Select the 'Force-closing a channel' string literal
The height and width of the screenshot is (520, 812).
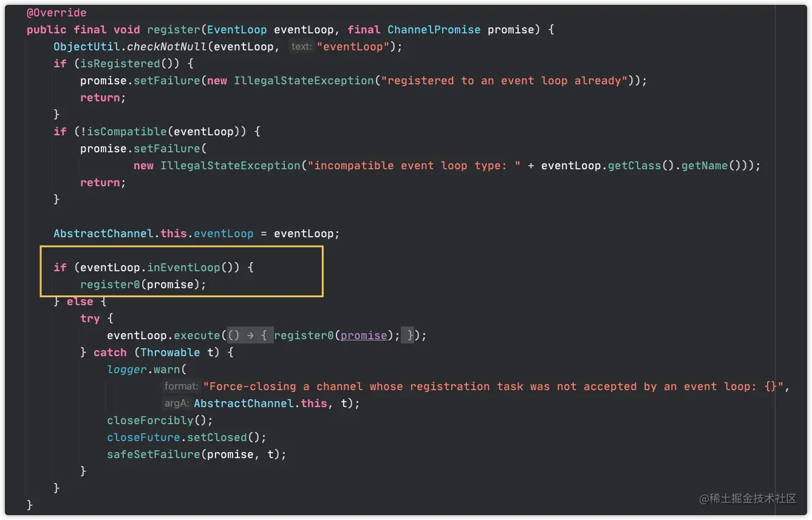click(493, 387)
